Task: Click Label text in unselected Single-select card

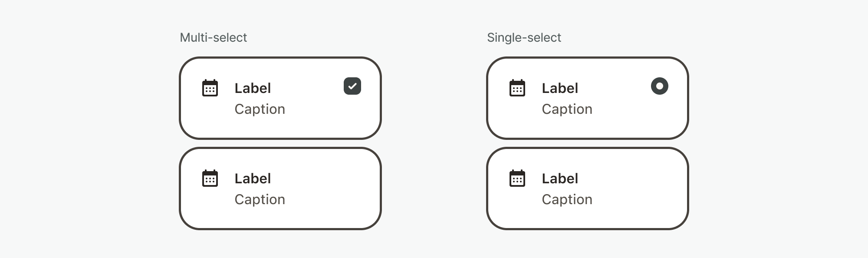Action: point(560,179)
